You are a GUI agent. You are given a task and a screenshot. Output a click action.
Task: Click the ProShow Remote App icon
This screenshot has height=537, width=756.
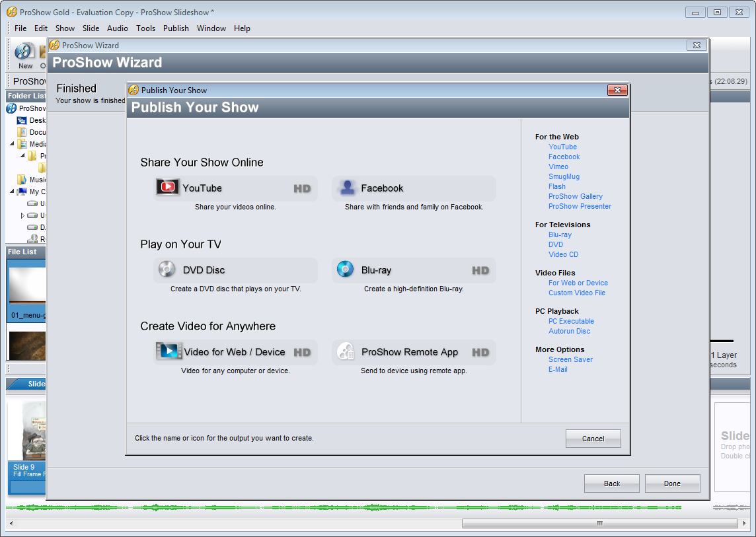point(346,351)
